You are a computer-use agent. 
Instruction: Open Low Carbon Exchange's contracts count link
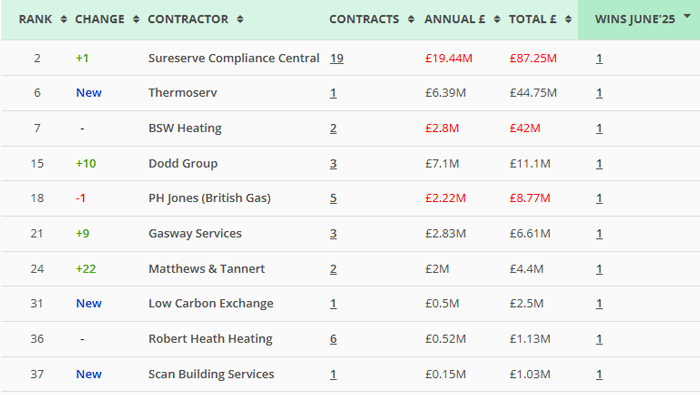333,304
